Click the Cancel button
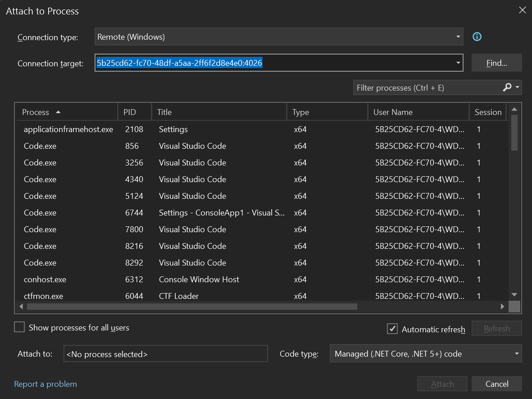Image resolution: width=532 pixels, height=399 pixels. pyautogui.click(x=497, y=384)
